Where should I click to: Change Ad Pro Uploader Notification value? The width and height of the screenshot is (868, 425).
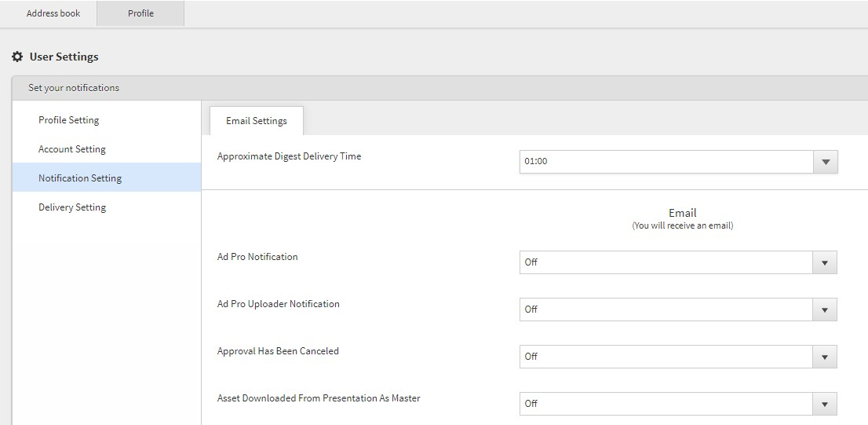point(678,310)
